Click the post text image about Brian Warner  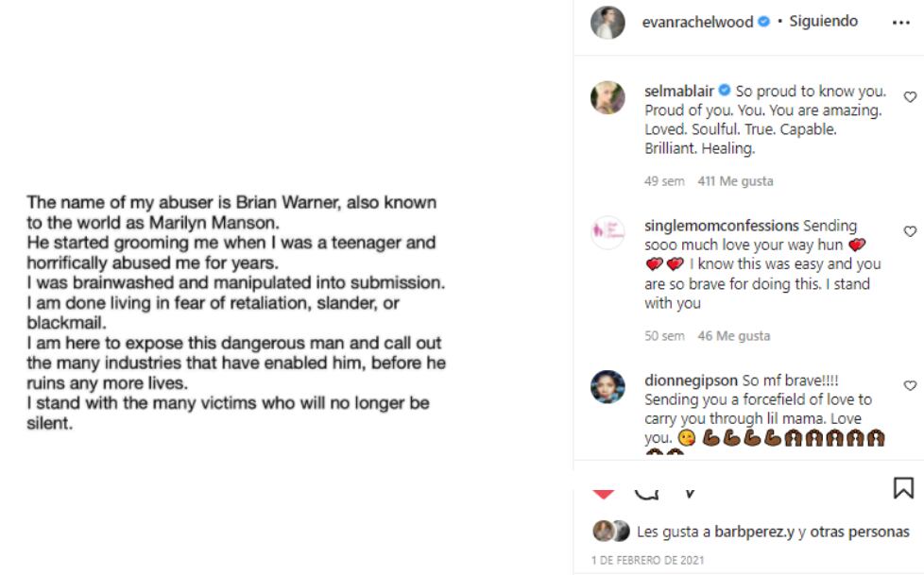click(237, 313)
